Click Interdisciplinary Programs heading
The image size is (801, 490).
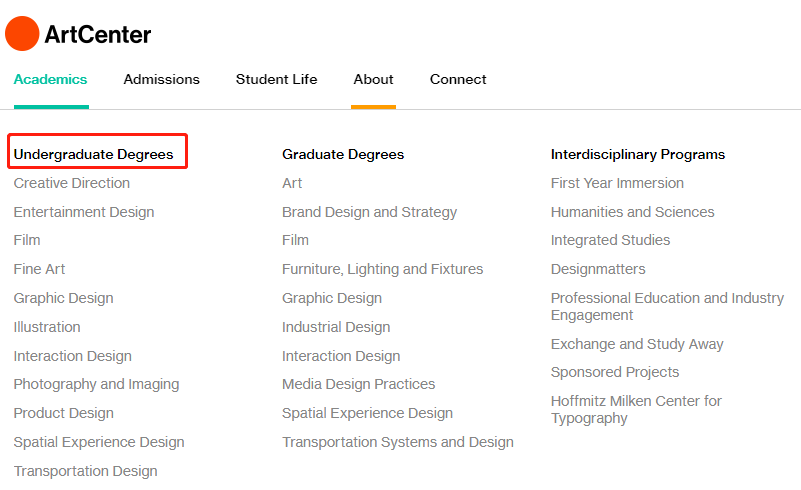pyautogui.click(x=638, y=154)
